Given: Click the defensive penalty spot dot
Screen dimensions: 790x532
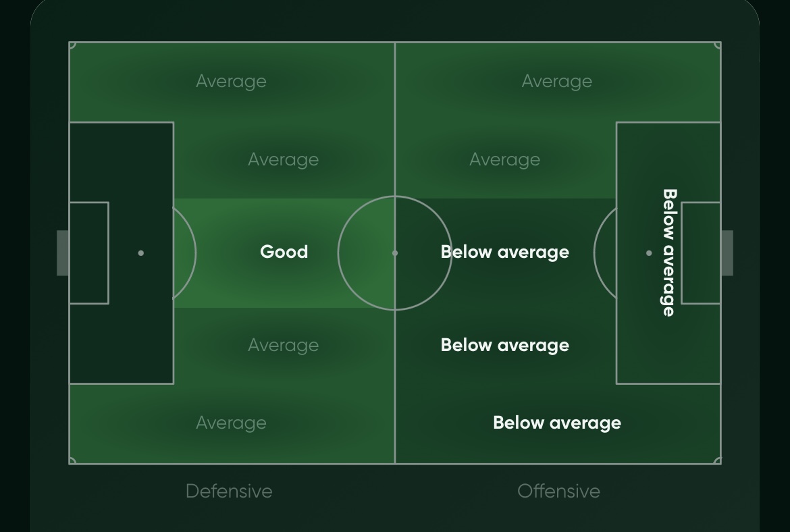Looking at the screenshot, I should click(141, 253).
